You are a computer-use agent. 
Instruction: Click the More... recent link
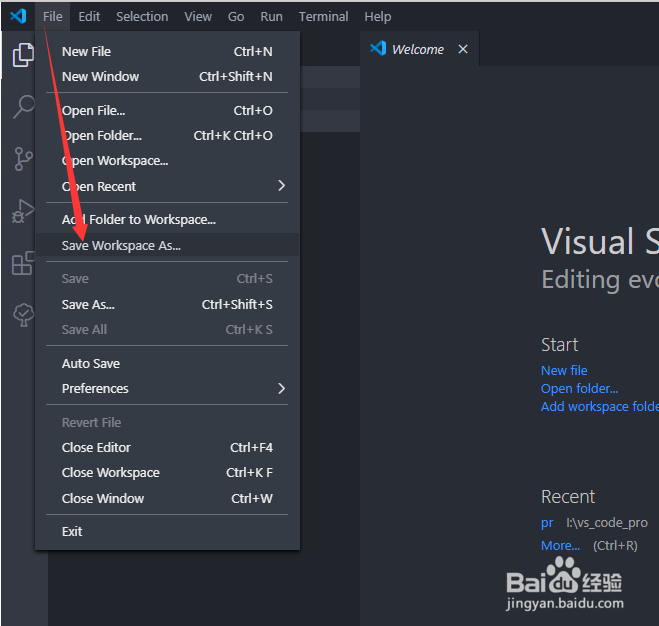tap(560, 546)
